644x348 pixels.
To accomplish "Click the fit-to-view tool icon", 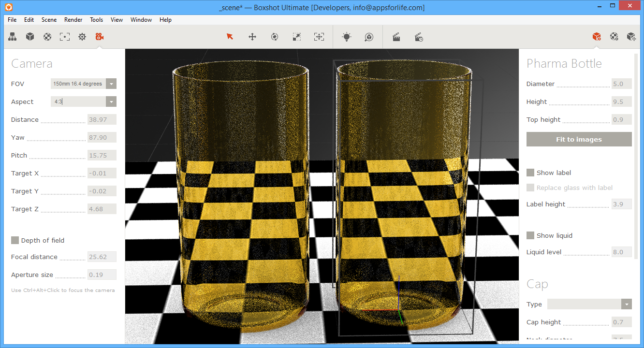I will coord(319,37).
